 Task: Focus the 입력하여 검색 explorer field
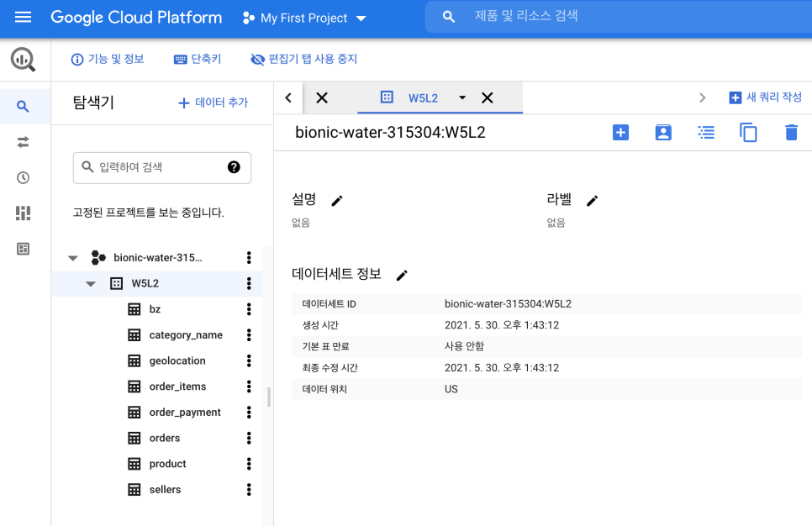pos(162,167)
